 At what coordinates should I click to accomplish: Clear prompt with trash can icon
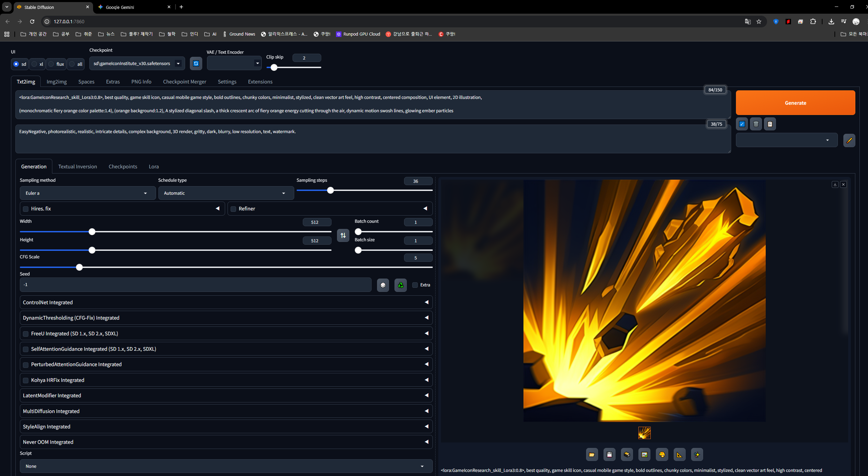[x=756, y=124]
